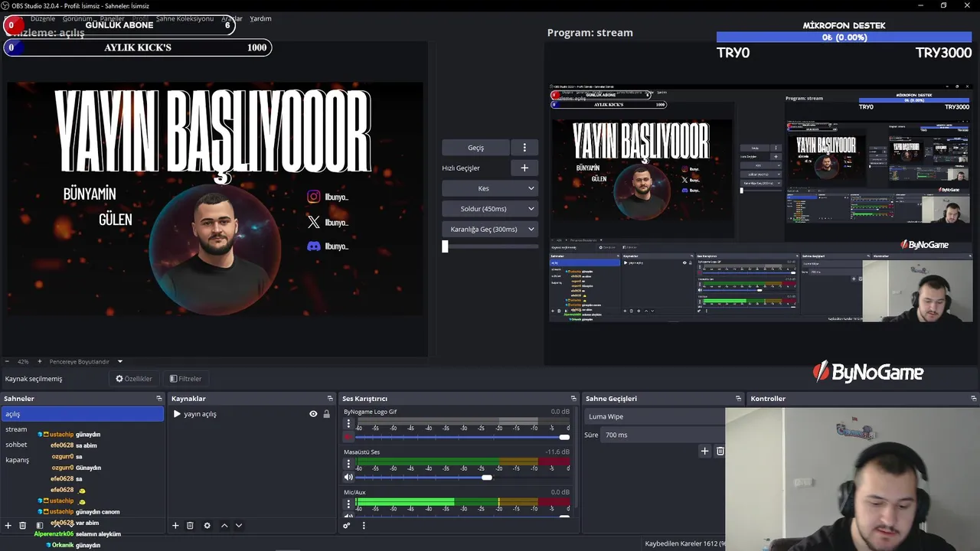The width and height of the screenshot is (980, 551).
Task: Click the Program: stream preview image
Action: click(761, 202)
